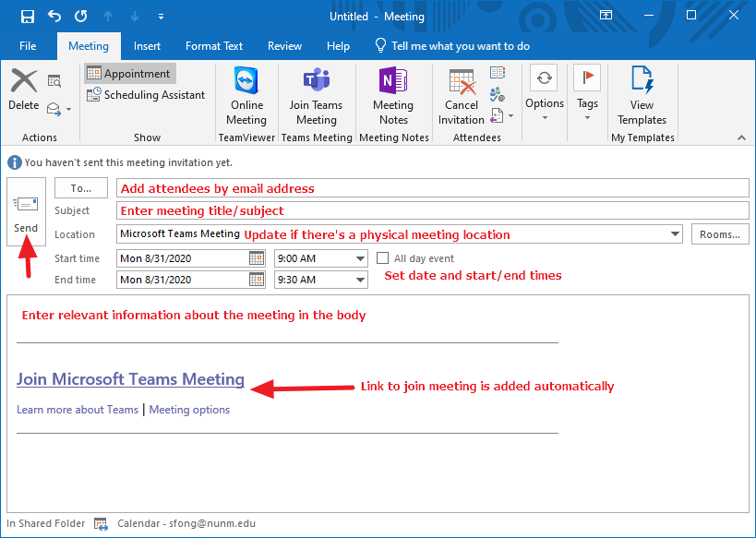Expand the Forward dropdown arrow
The image size is (756, 538).
pyautogui.click(x=69, y=110)
